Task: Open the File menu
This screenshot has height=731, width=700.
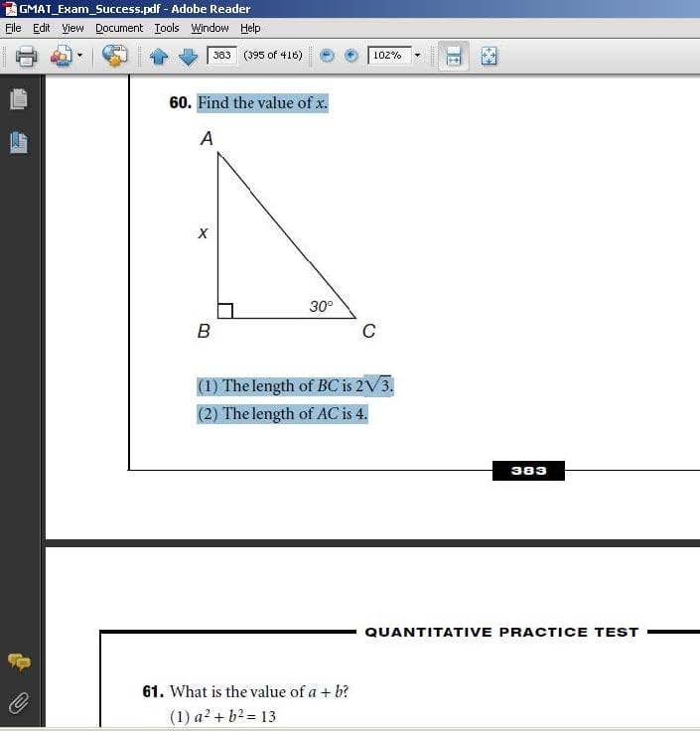Action: point(13,28)
